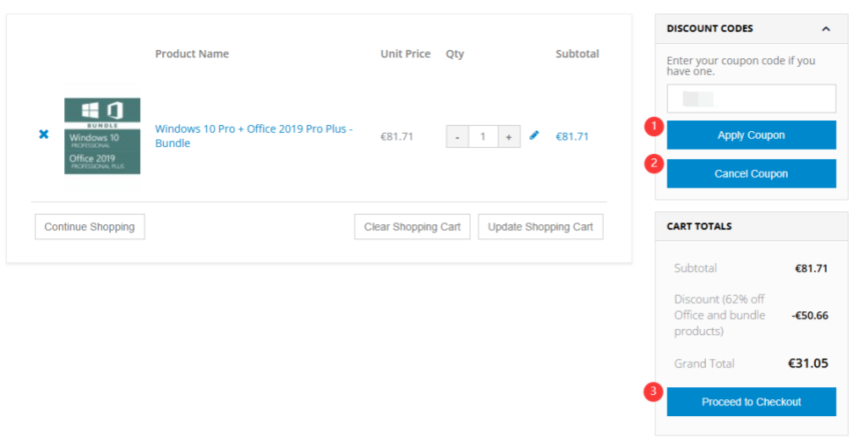This screenshot has height=446, width=868.
Task: Proceed to checkout
Action: (x=751, y=402)
